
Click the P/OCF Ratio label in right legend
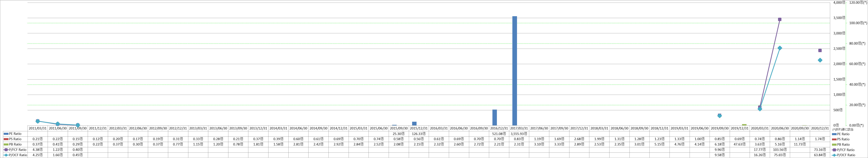tap(846, 155)
